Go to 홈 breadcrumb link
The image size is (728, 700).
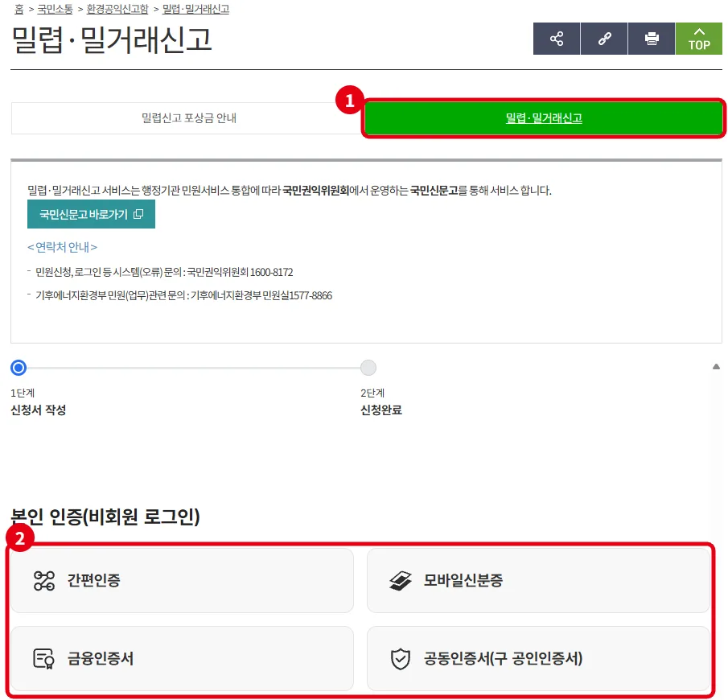point(19,9)
